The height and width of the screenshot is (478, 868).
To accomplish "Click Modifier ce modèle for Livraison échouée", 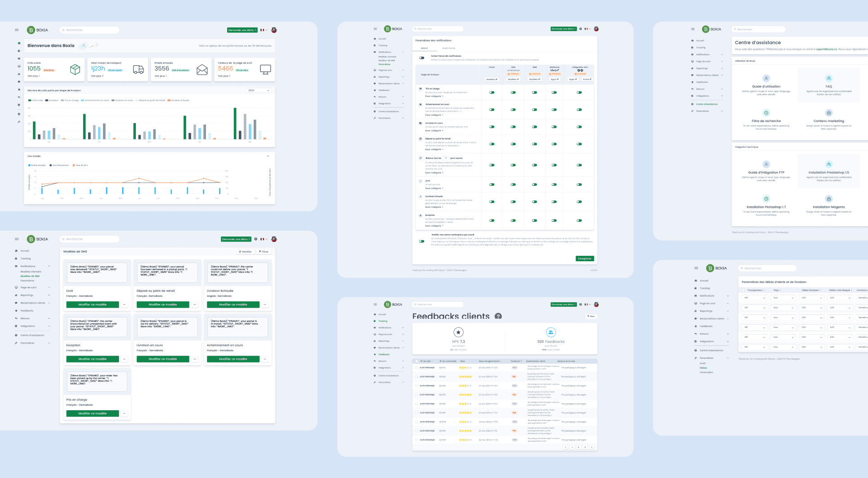I will (x=233, y=304).
